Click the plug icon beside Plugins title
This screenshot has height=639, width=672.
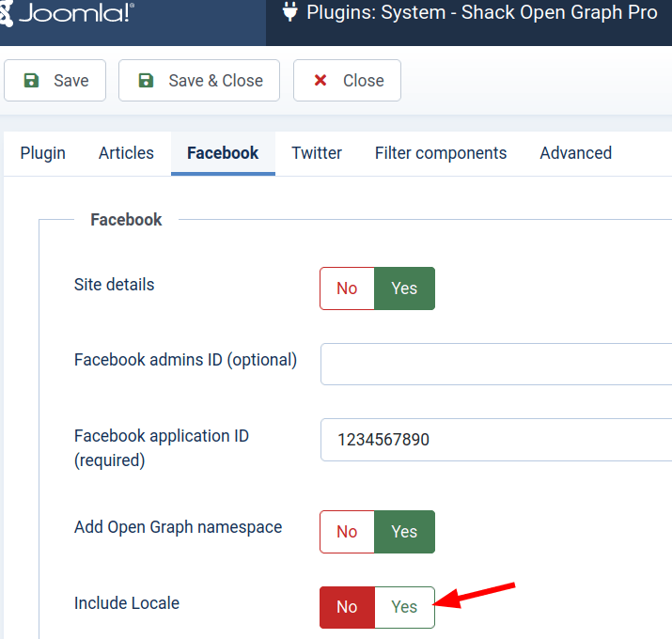click(290, 12)
